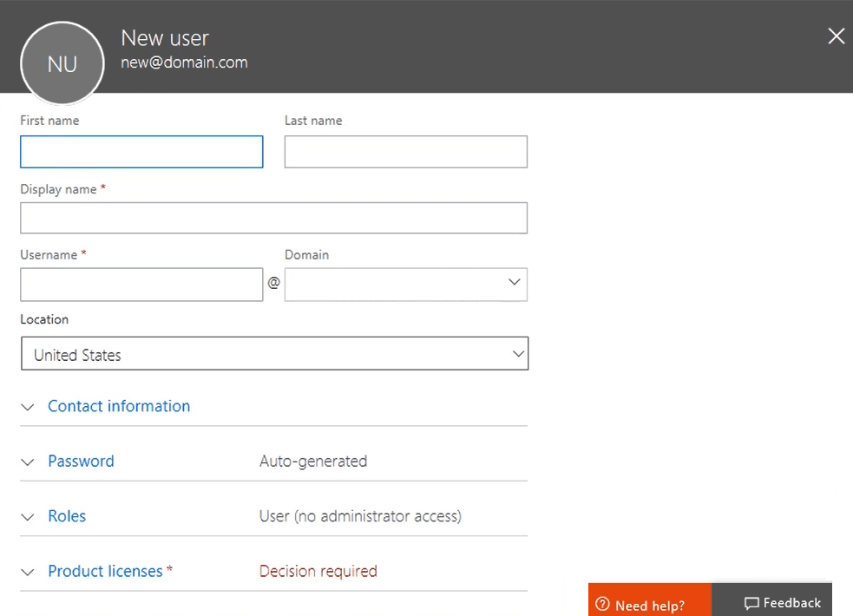This screenshot has height=616, width=853.
Task: Click the Password section link
Action: 81,461
